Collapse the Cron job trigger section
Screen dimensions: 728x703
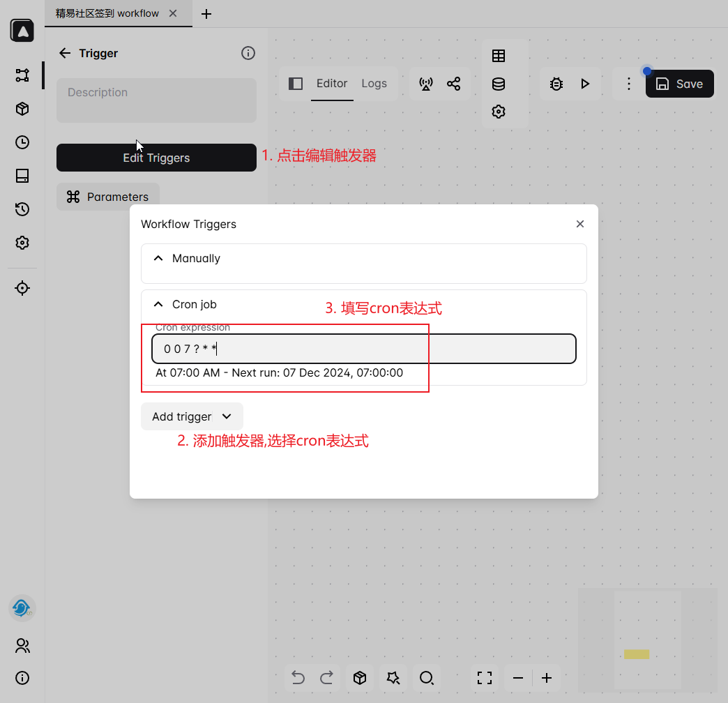(x=159, y=305)
